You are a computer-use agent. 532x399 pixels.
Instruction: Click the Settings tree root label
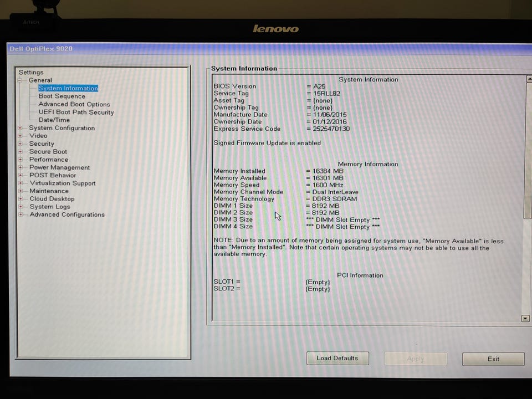31,72
